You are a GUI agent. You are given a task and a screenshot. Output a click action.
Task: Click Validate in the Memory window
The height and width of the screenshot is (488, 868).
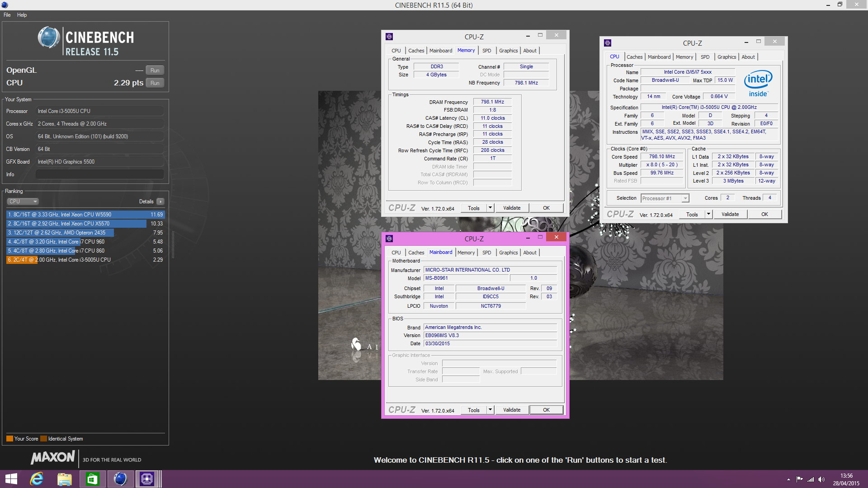(x=512, y=208)
